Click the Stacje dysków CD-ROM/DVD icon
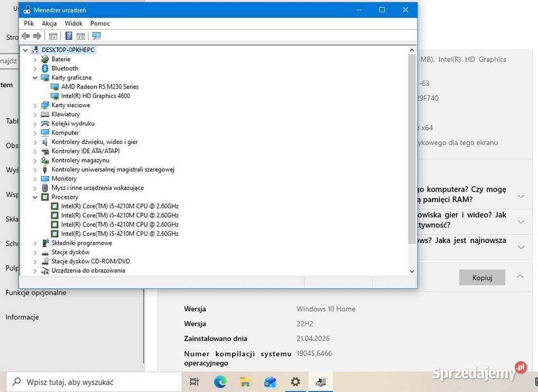This screenshot has height=392, width=538. pos(45,261)
